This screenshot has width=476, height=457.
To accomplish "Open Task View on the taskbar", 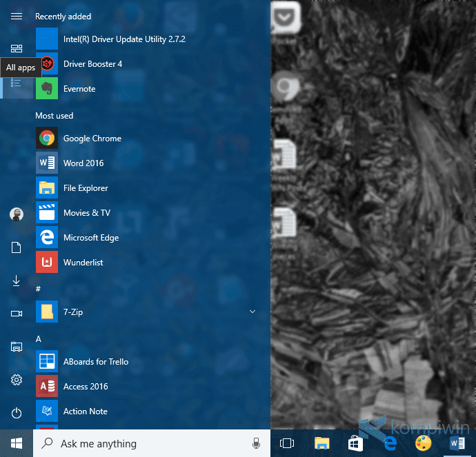I will pyautogui.click(x=287, y=443).
